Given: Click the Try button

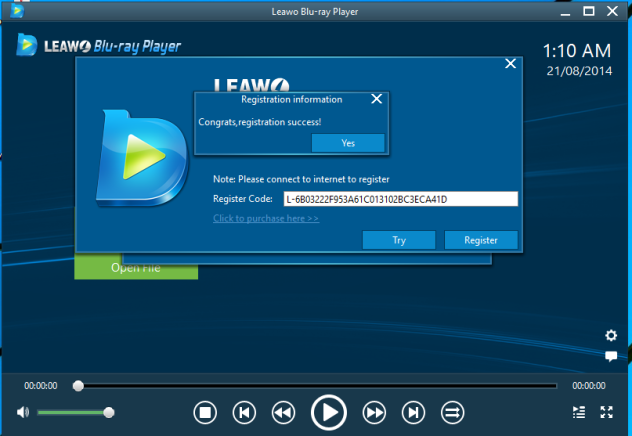Looking at the screenshot, I should point(399,240).
